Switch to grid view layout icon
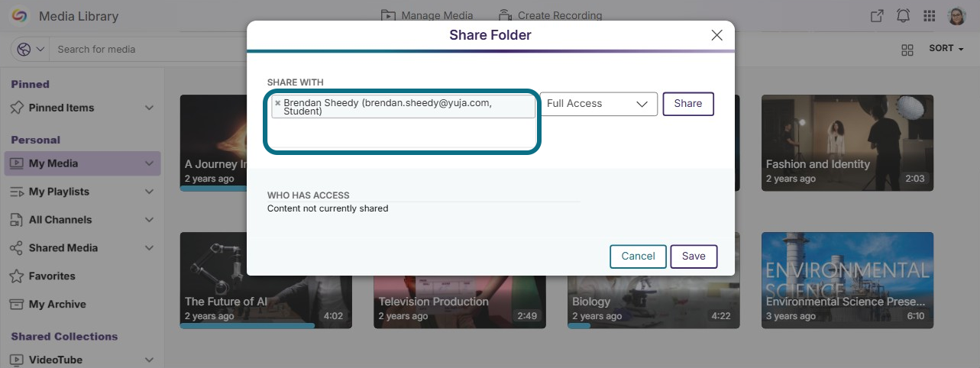The height and width of the screenshot is (368, 980). [x=907, y=50]
